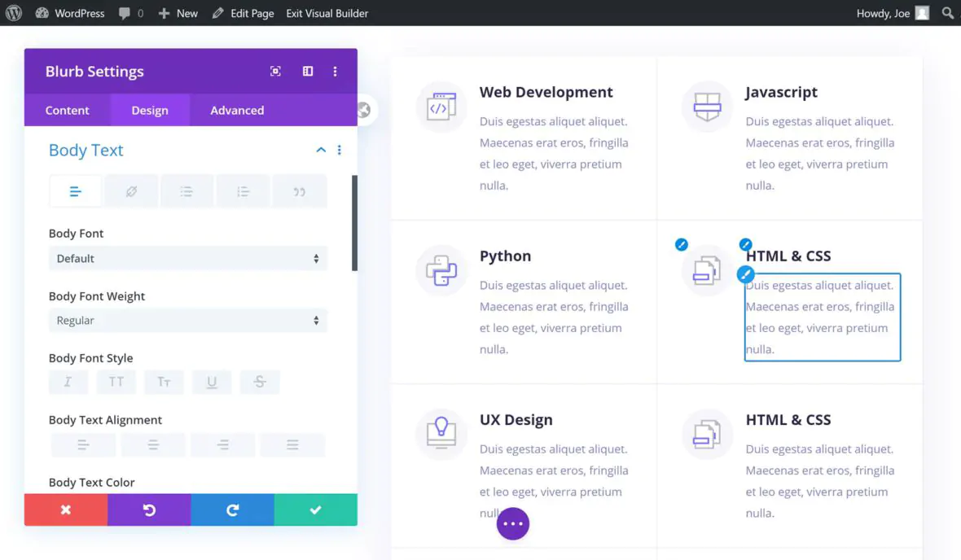Open the search magnifier in admin bar

(947, 13)
